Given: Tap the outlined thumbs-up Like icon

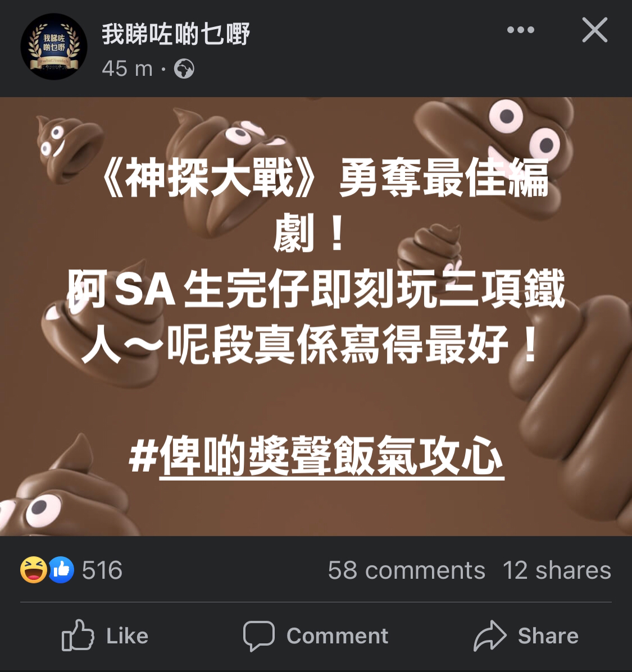Looking at the screenshot, I should pyautogui.click(x=78, y=635).
